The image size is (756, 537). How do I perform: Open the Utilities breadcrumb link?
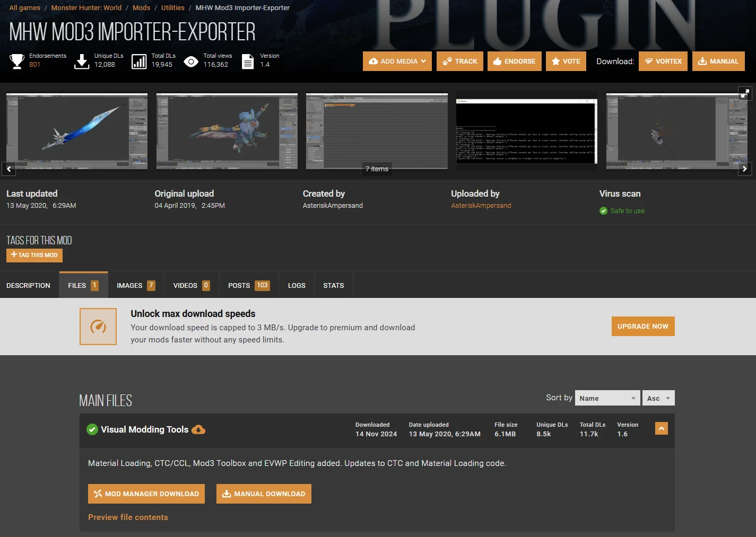pyautogui.click(x=173, y=8)
